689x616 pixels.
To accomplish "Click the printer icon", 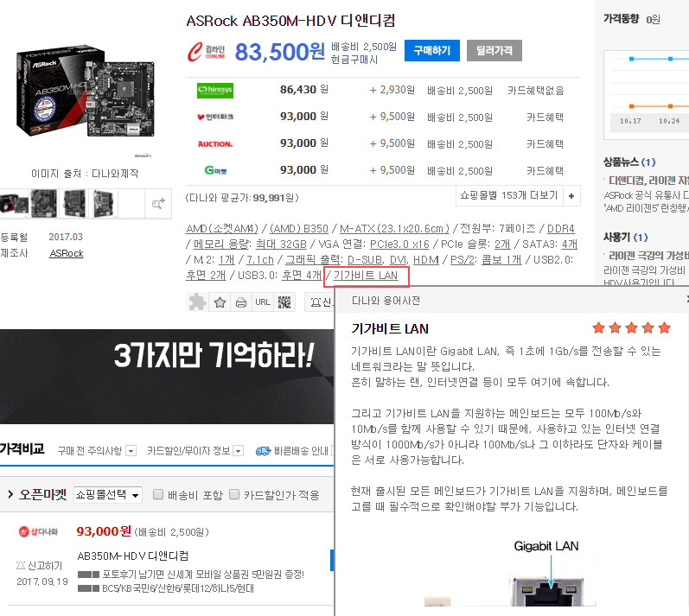I will tap(241, 302).
